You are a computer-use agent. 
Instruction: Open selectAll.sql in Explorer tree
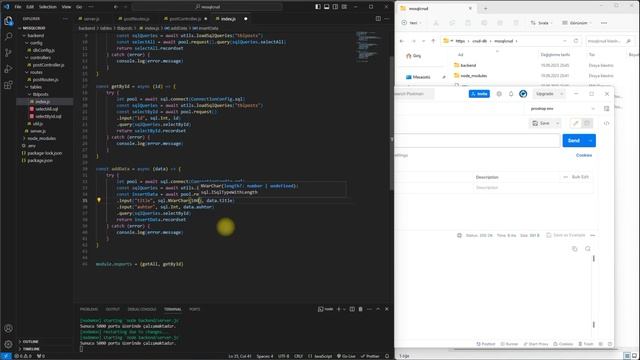click(46, 109)
